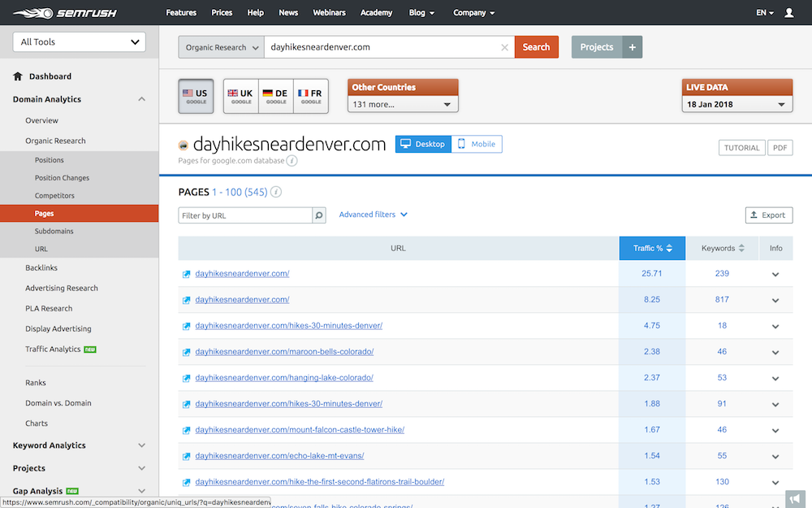Viewport: 812px width, 508px height.
Task: Open Academy in top navigation
Action: 376,13
